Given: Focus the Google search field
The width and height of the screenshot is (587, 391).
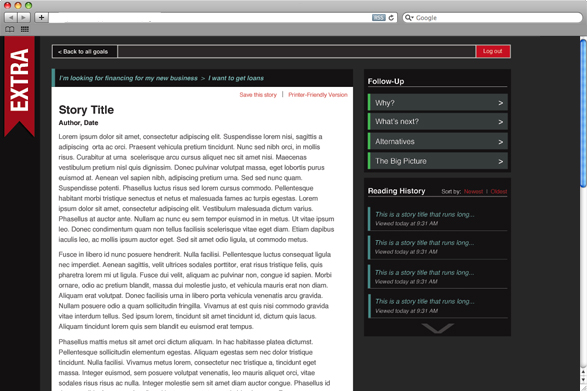Looking at the screenshot, I should 493,18.
